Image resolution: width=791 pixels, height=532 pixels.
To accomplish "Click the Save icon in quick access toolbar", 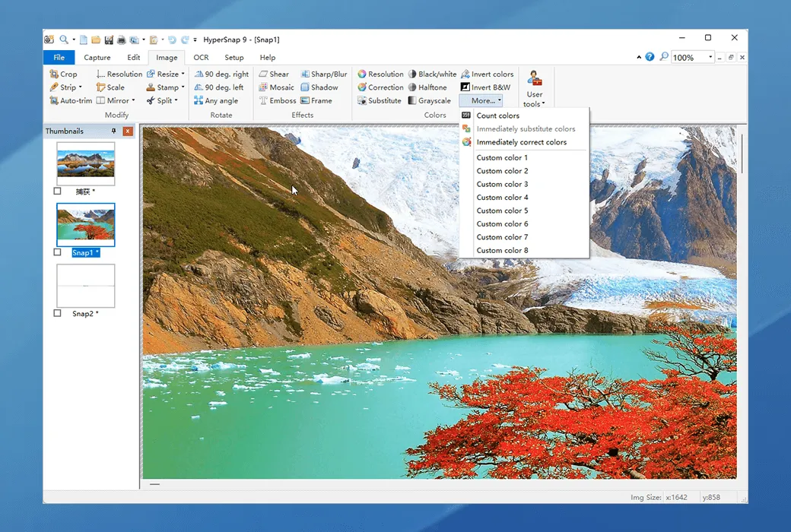I will (109, 40).
